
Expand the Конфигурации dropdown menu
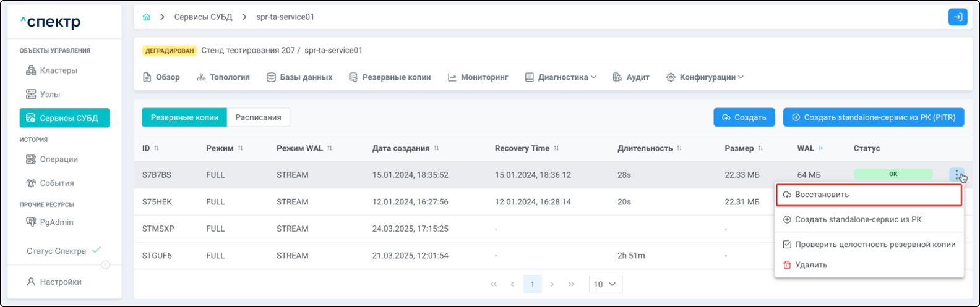coord(705,77)
